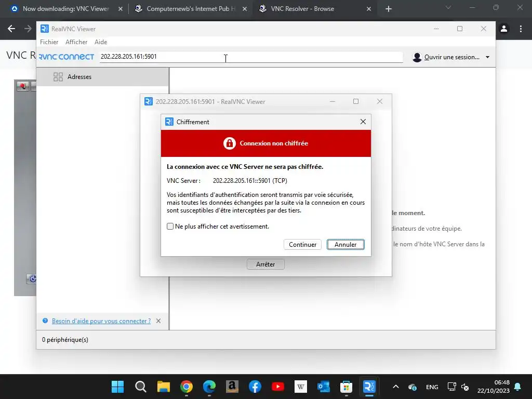This screenshot has width=532, height=399.
Task: Open 'Besoin d'aide pour vous connecter ?' link
Action: 101,321
